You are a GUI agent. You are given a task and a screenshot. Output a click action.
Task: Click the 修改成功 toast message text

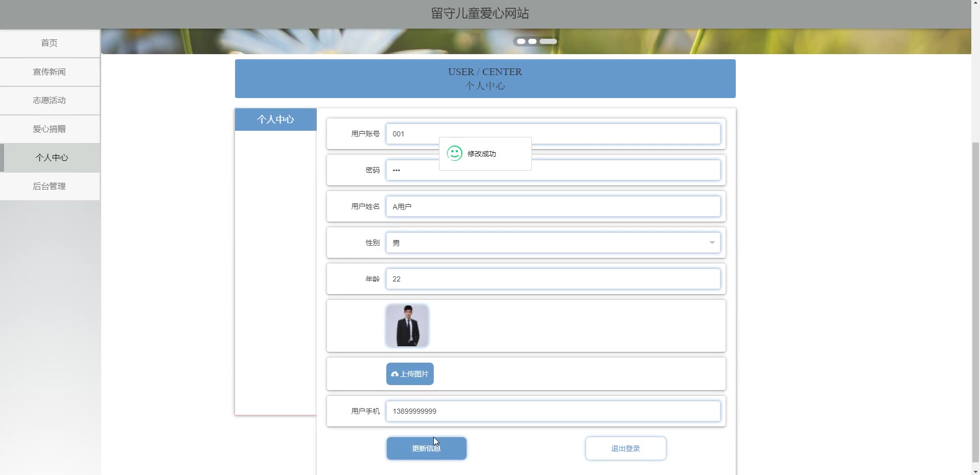click(x=482, y=154)
